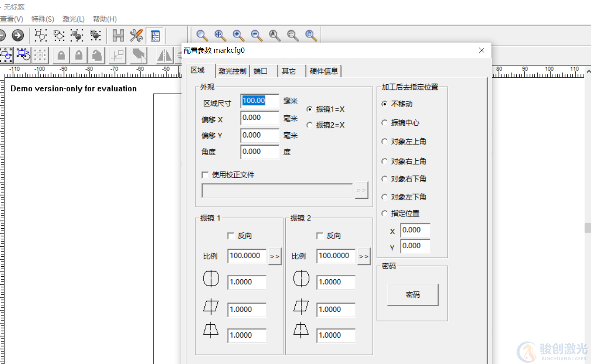This screenshot has width=591, height=364.
Task: Click the zoom-to-grid magnifier icon
Action: click(293, 35)
